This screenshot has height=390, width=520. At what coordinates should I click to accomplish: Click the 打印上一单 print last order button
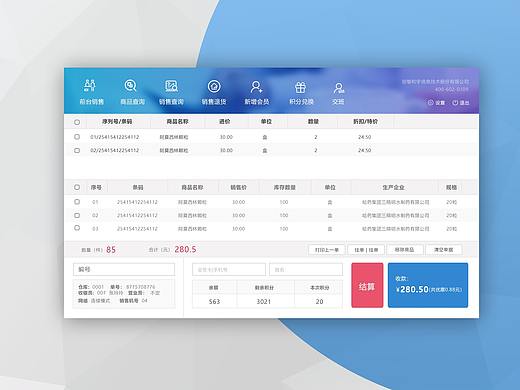pyautogui.click(x=327, y=250)
